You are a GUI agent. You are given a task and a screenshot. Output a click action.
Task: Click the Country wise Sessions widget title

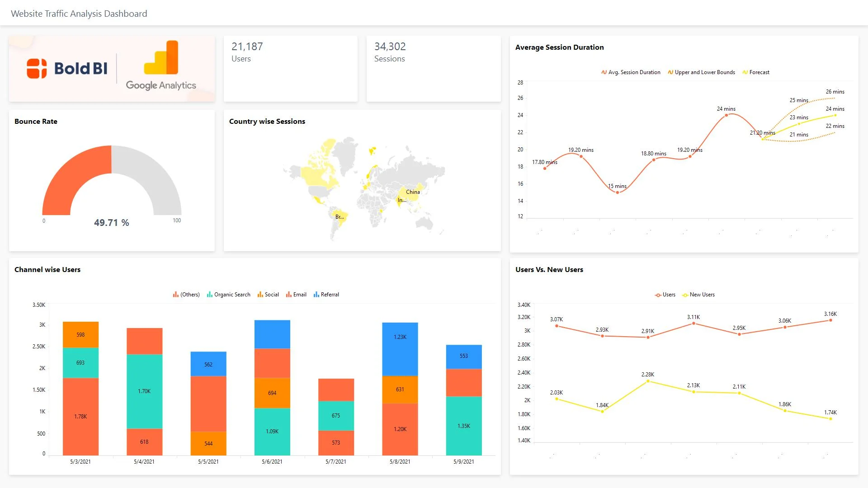[x=267, y=122]
